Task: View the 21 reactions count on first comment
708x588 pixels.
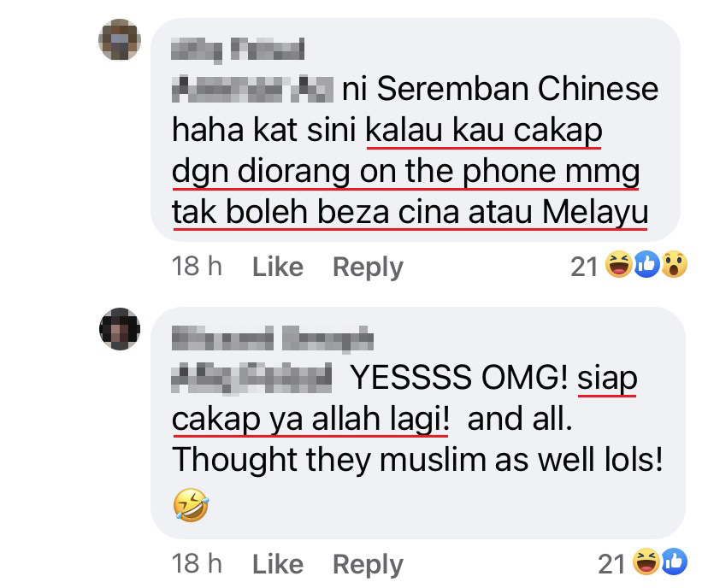Action: [584, 267]
